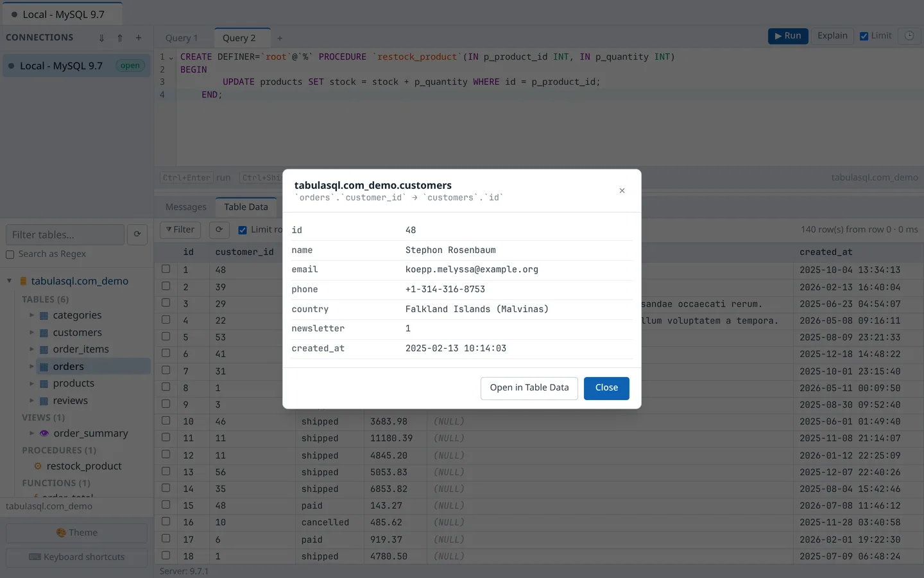
Task: Select the checkbox for row id 18
Action: (166, 556)
